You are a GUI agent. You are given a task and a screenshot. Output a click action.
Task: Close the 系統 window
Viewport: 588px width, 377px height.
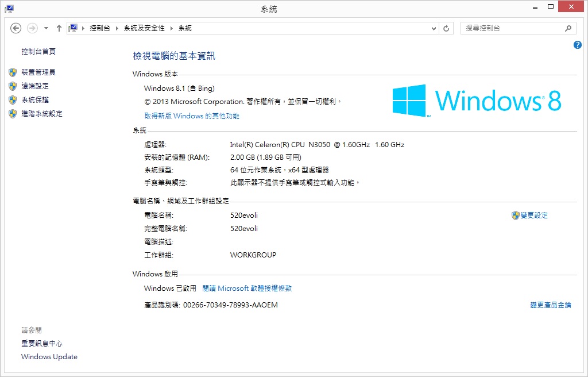571,7
